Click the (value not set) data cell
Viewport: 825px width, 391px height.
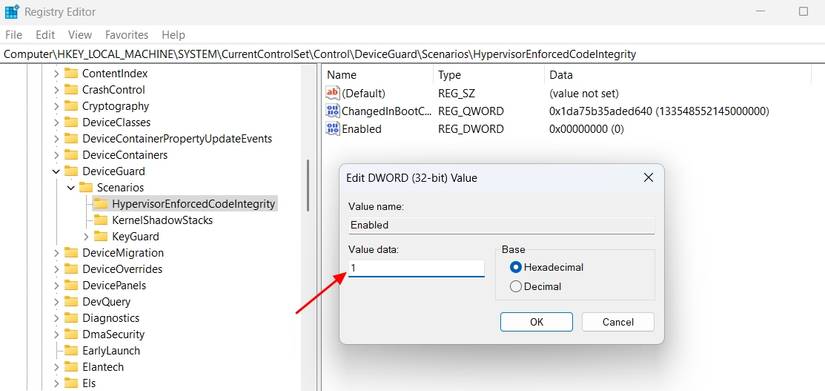584,94
